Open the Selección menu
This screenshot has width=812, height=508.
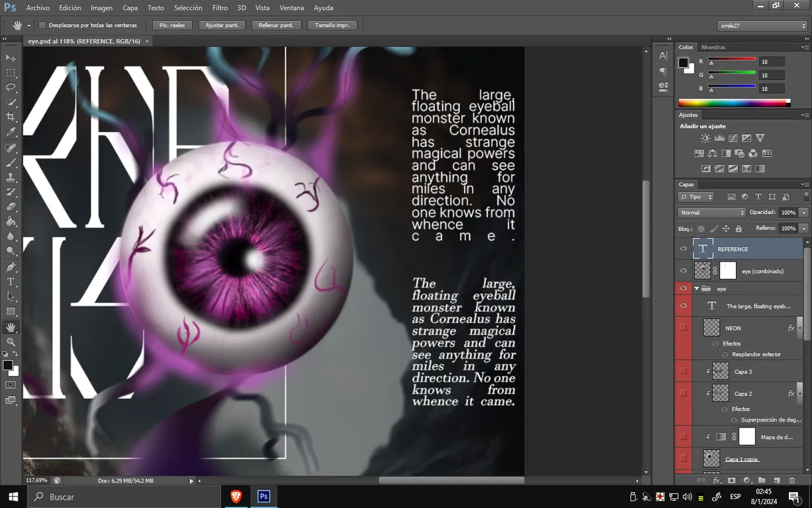(x=188, y=8)
